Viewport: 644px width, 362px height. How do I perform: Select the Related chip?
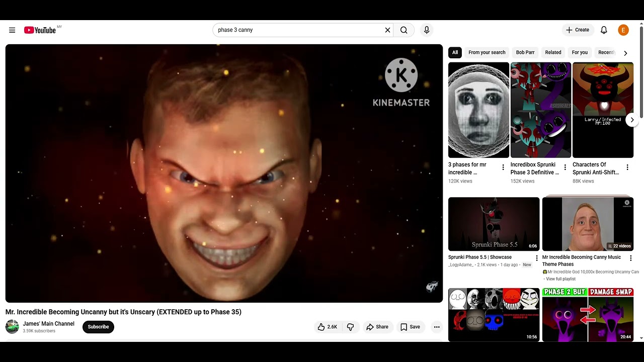pyautogui.click(x=553, y=52)
